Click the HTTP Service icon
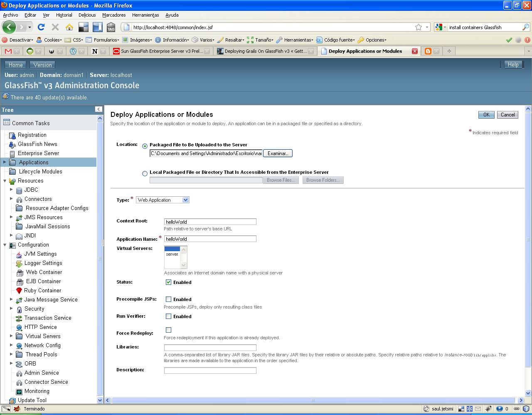 (19, 327)
